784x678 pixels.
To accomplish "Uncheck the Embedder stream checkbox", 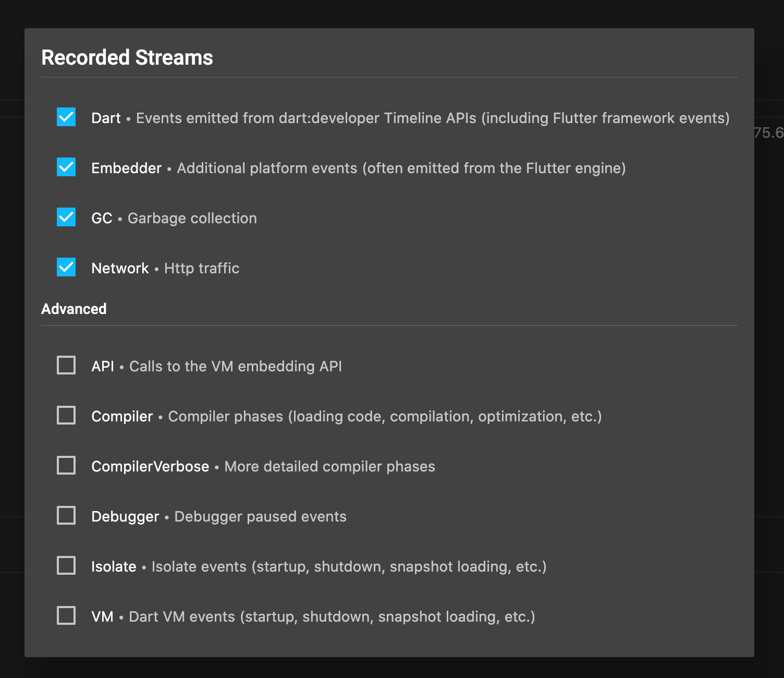I will [66, 167].
